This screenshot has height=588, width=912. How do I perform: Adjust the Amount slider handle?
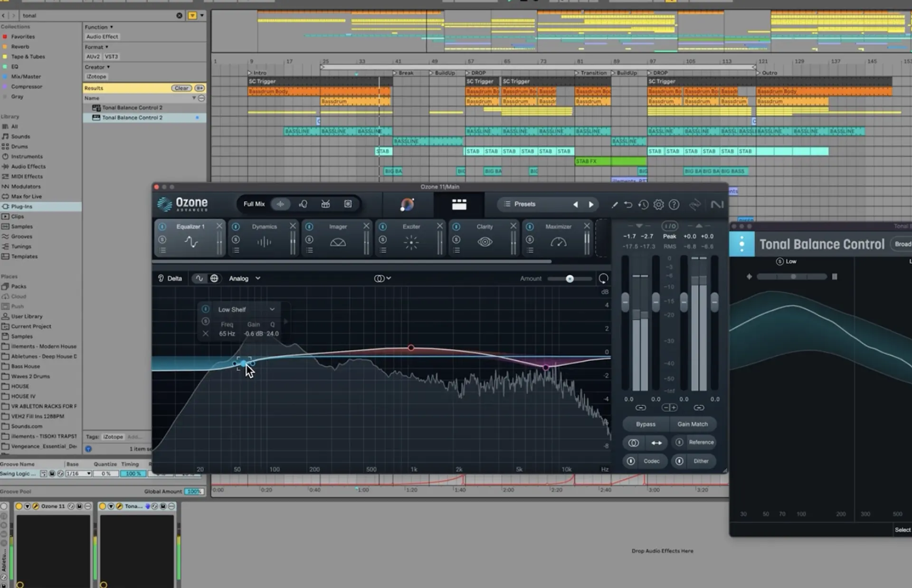click(x=570, y=279)
